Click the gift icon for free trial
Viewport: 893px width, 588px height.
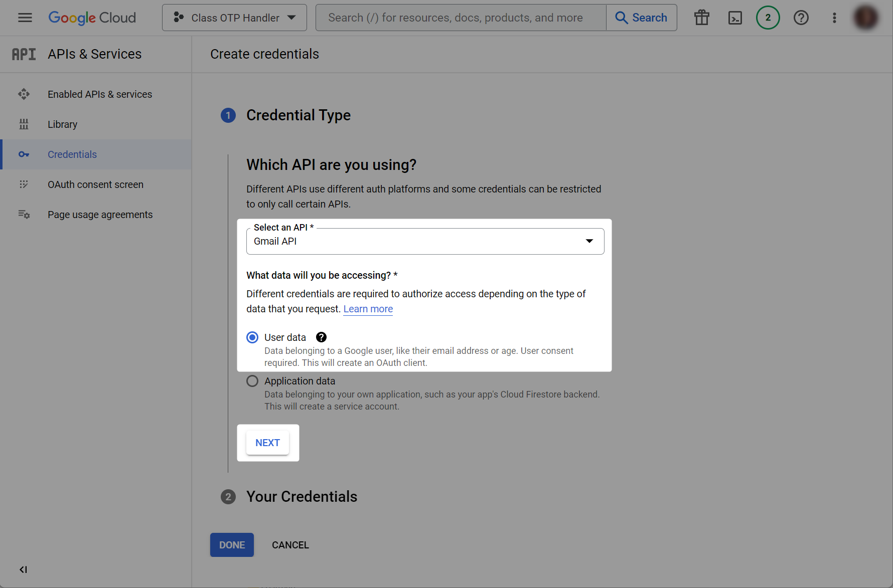(701, 18)
